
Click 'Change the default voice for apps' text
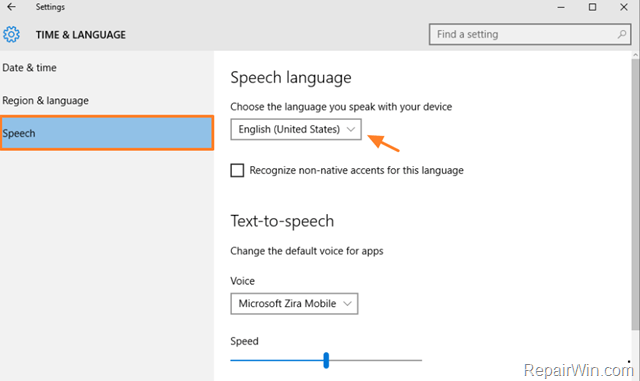pyautogui.click(x=307, y=251)
